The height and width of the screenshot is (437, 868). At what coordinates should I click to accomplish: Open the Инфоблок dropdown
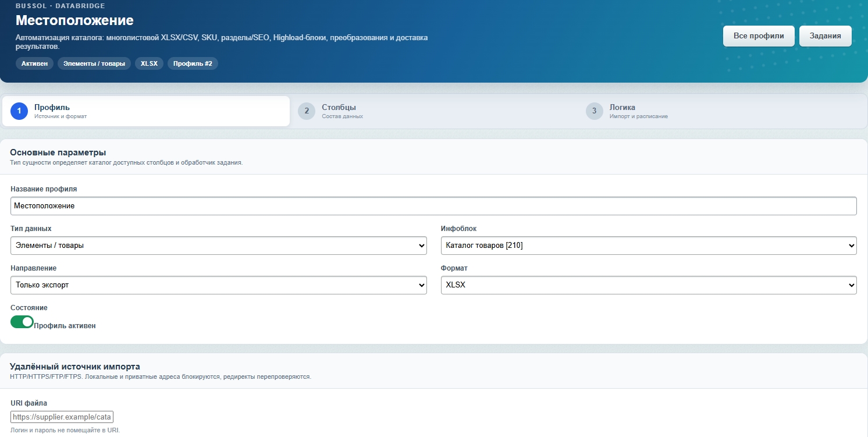tap(649, 246)
